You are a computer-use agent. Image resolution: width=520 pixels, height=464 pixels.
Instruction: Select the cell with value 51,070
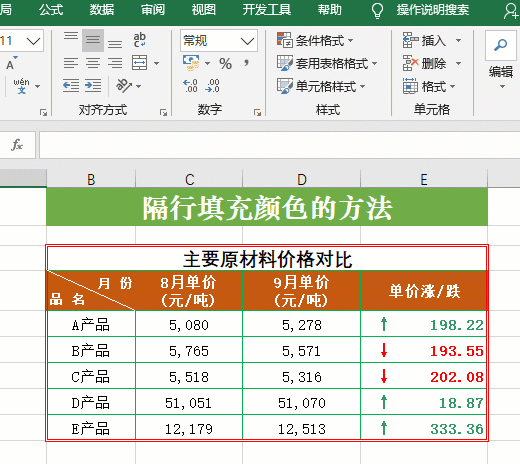302,402
